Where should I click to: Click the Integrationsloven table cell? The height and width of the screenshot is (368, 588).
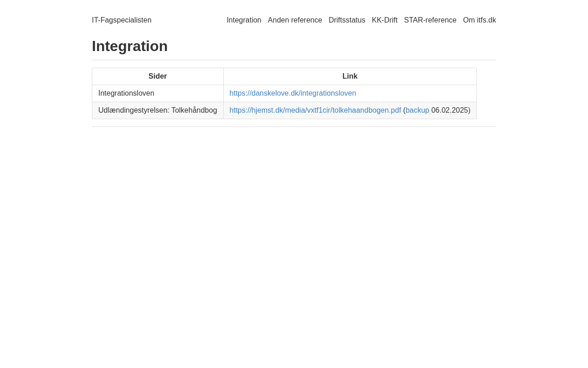[x=158, y=93]
